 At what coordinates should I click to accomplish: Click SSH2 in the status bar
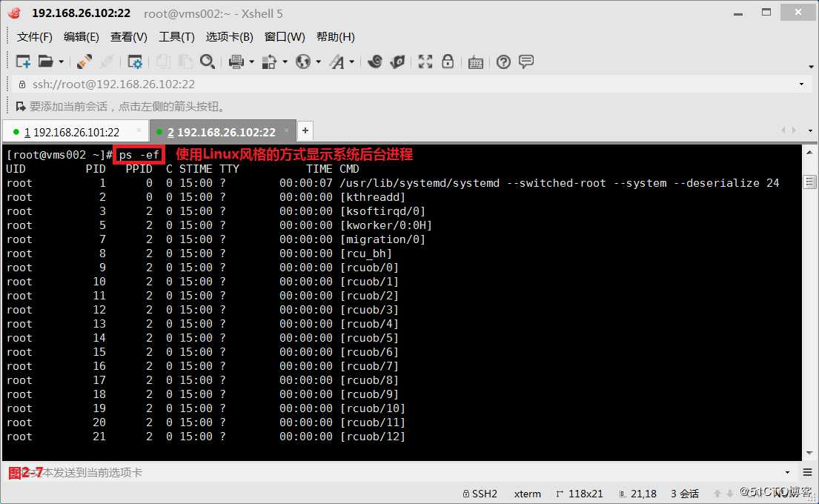480,494
